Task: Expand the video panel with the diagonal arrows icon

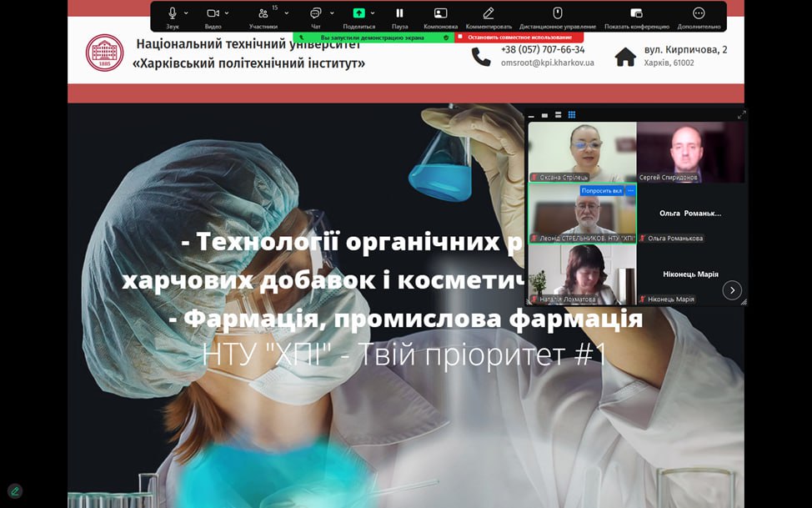Action: [742, 115]
